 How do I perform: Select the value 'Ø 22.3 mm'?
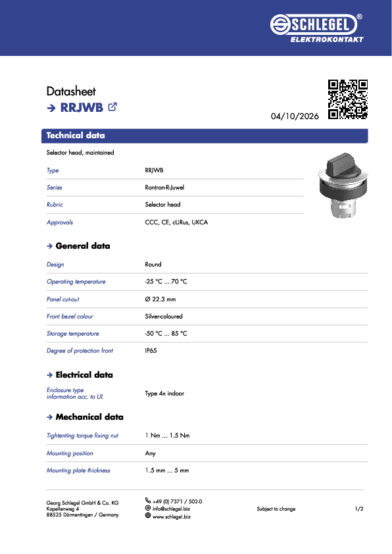pyautogui.click(x=160, y=299)
